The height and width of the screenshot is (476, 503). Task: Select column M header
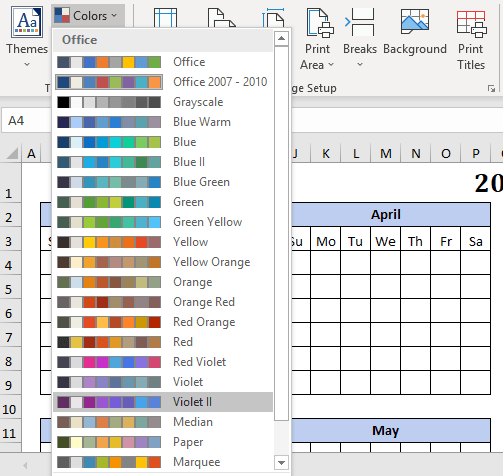point(386,154)
